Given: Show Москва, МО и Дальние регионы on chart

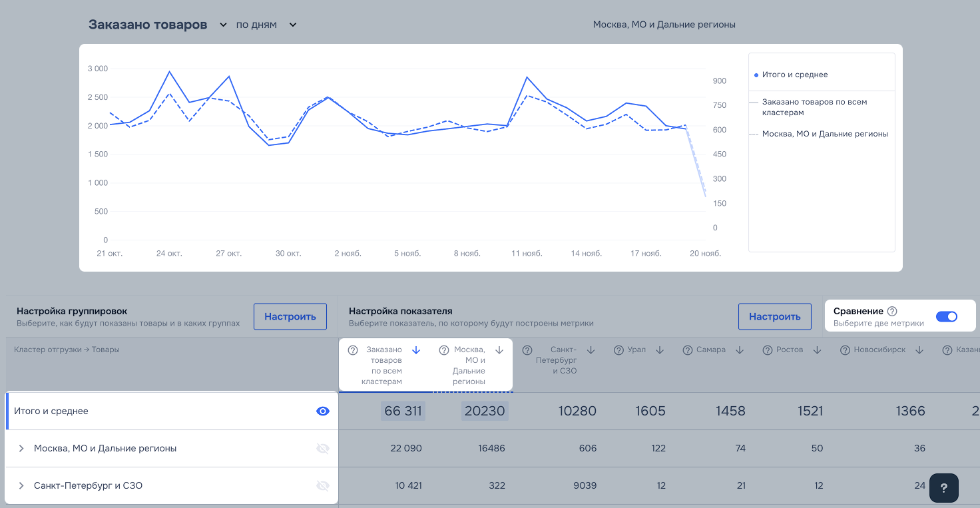Looking at the screenshot, I should pos(322,449).
